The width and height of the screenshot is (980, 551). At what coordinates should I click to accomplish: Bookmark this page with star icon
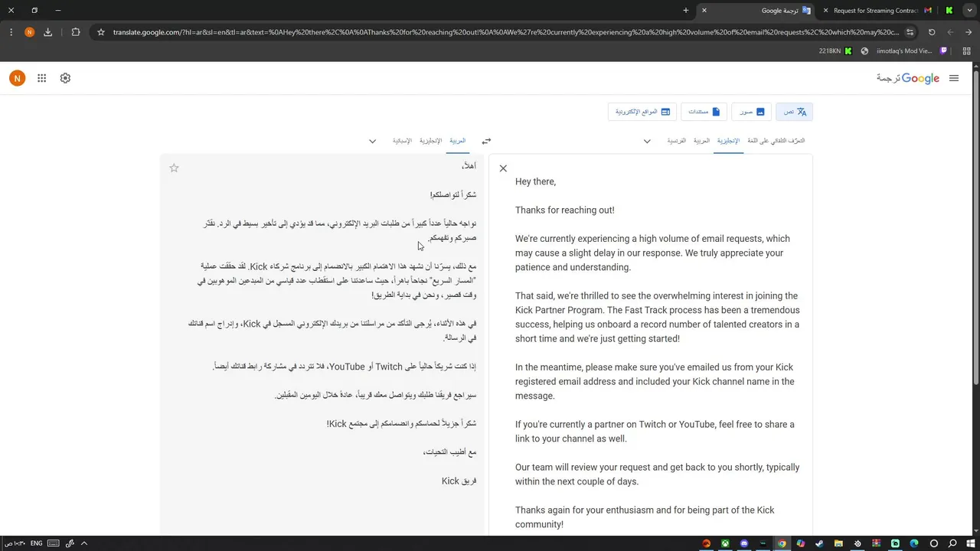pyautogui.click(x=100, y=32)
